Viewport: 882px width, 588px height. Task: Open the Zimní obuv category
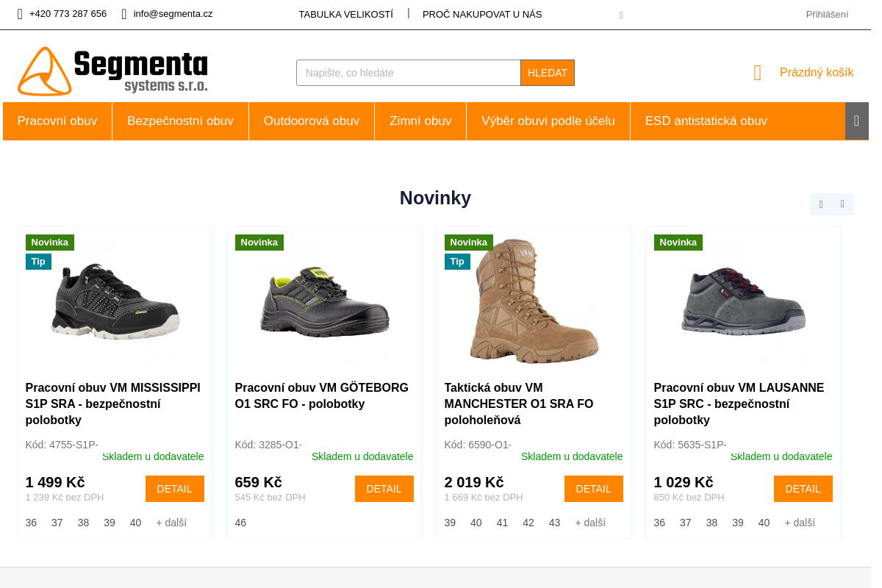pos(420,121)
